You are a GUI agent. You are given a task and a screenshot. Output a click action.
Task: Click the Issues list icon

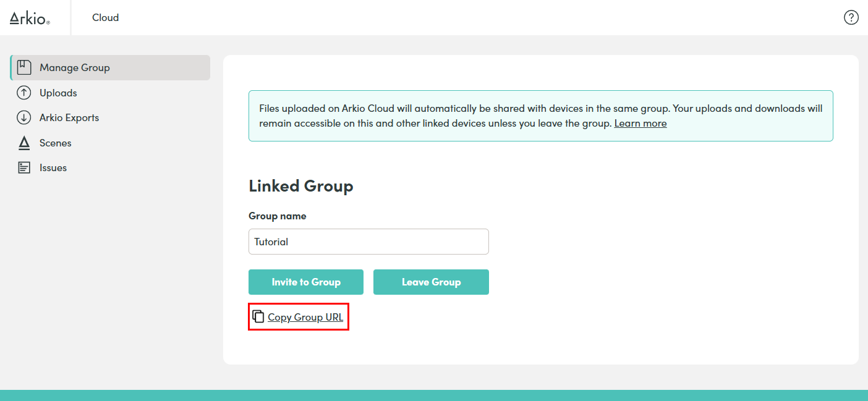[x=24, y=167]
